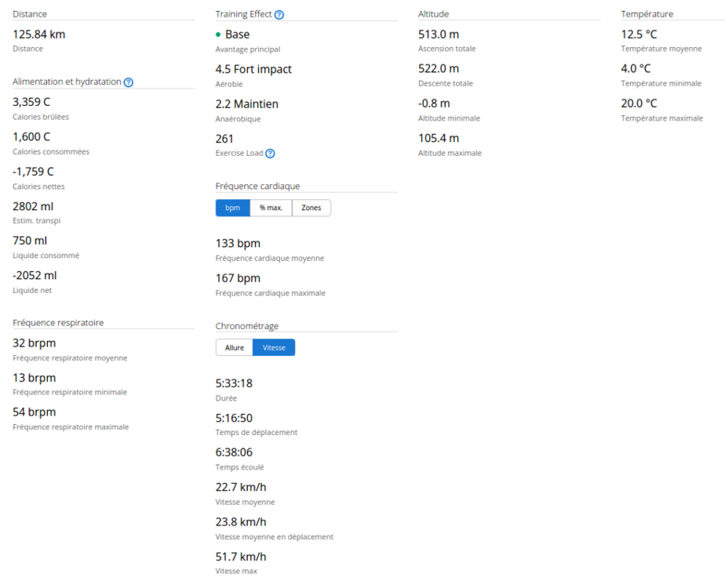Click the 51.7 km/h max speed value
Screen dimensions: 725x588
[240, 557]
